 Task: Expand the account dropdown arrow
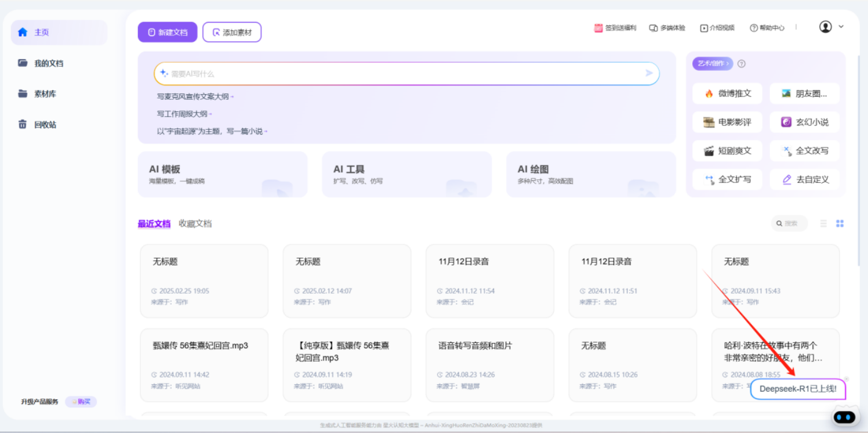click(841, 27)
